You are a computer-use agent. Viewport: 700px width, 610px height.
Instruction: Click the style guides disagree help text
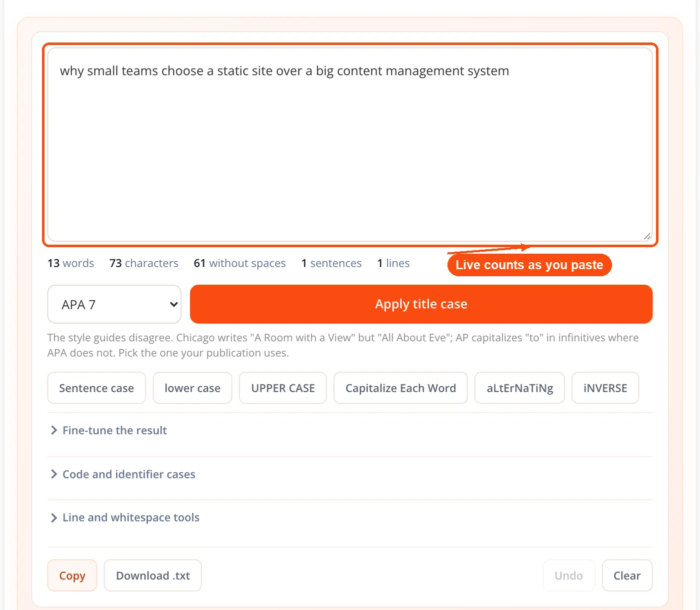coord(343,345)
